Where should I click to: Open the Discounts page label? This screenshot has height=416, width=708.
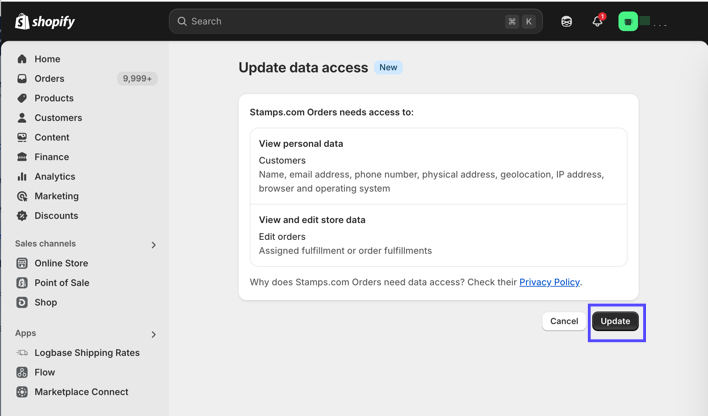pos(56,215)
